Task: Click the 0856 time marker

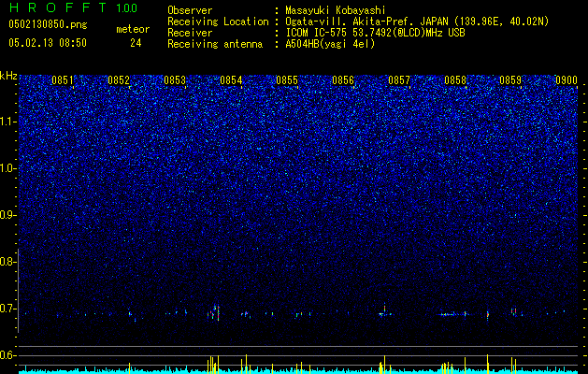Action: coord(343,80)
